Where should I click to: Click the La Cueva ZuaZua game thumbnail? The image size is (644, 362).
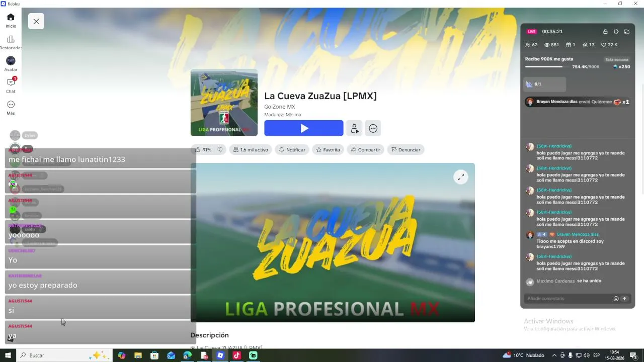click(224, 103)
